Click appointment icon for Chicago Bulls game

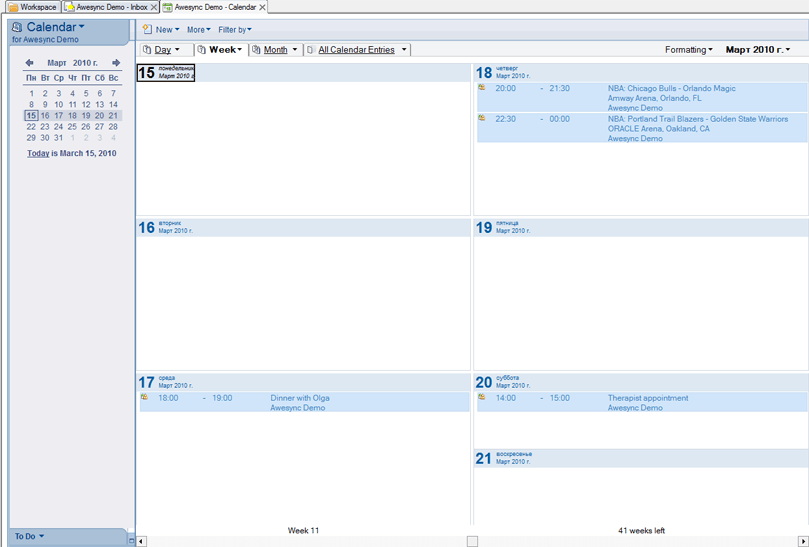[x=482, y=88]
